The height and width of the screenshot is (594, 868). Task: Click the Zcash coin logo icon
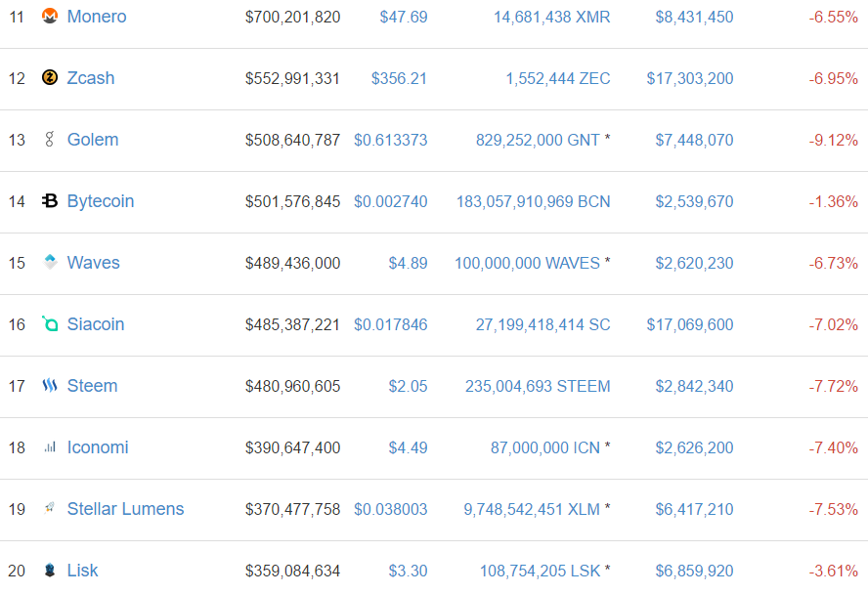pos(50,77)
